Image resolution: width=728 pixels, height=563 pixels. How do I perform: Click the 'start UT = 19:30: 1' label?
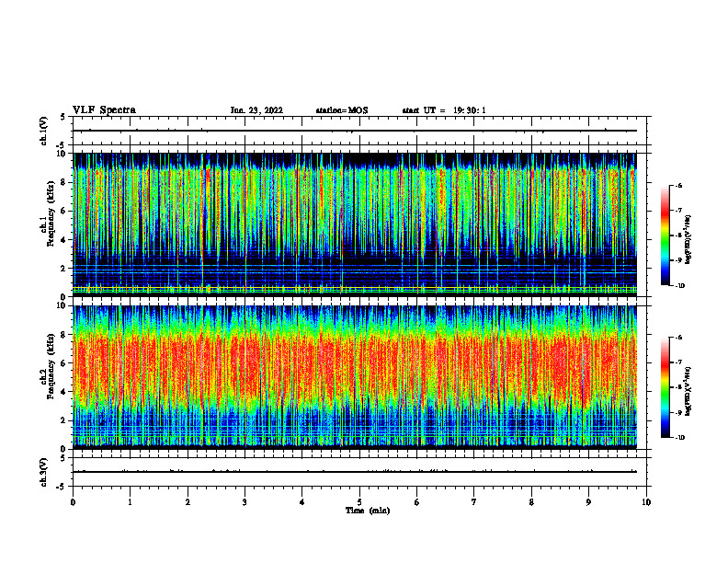(x=444, y=110)
